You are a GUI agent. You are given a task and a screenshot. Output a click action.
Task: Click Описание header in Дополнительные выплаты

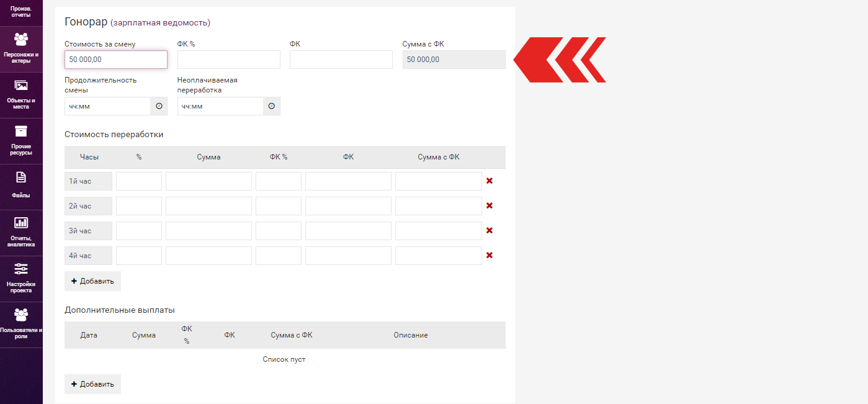pos(411,335)
